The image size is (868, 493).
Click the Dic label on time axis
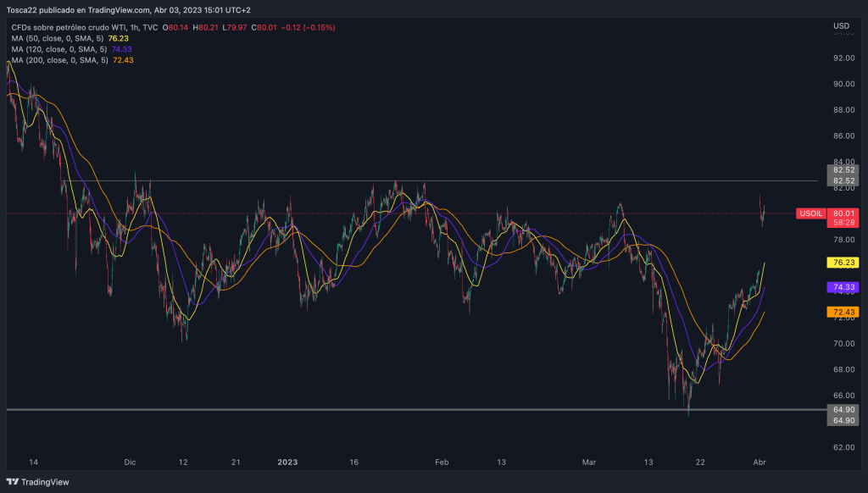coord(130,463)
